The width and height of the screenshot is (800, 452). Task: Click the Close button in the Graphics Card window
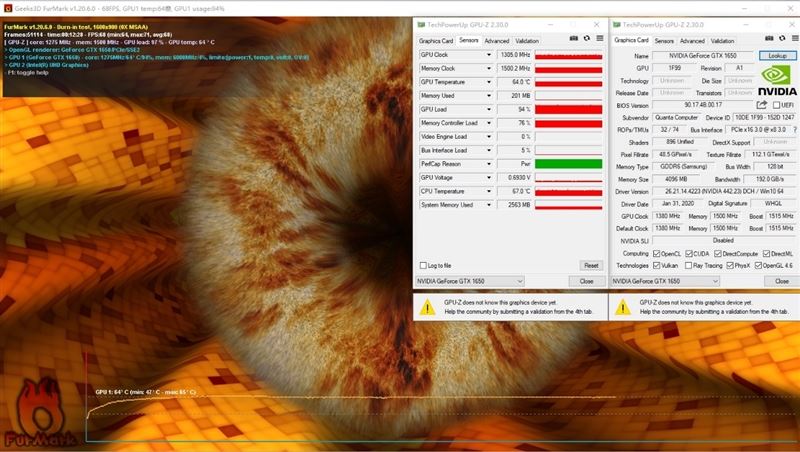782,281
